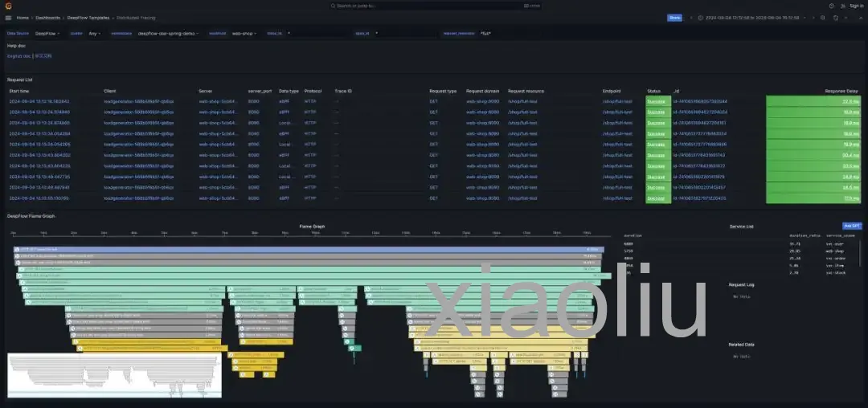Open the time range picker
The height and width of the screenshot is (408, 868).
[x=751, y=18]
